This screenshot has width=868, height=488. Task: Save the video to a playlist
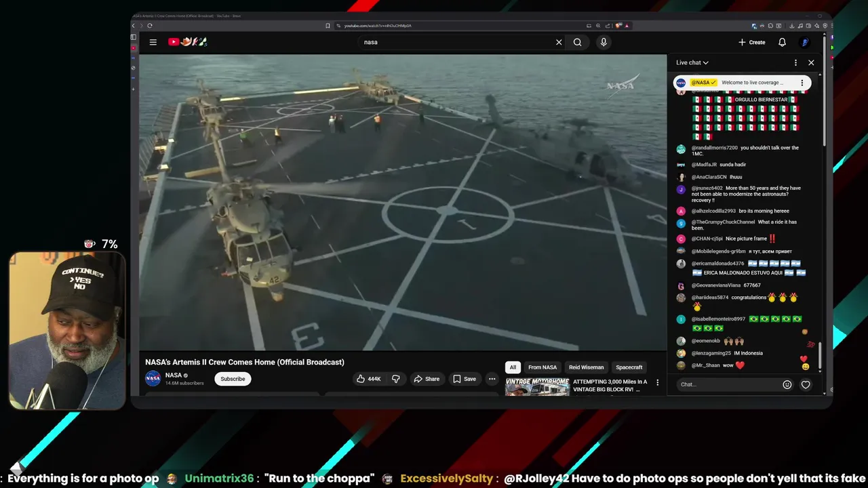(x=465, y=379)
